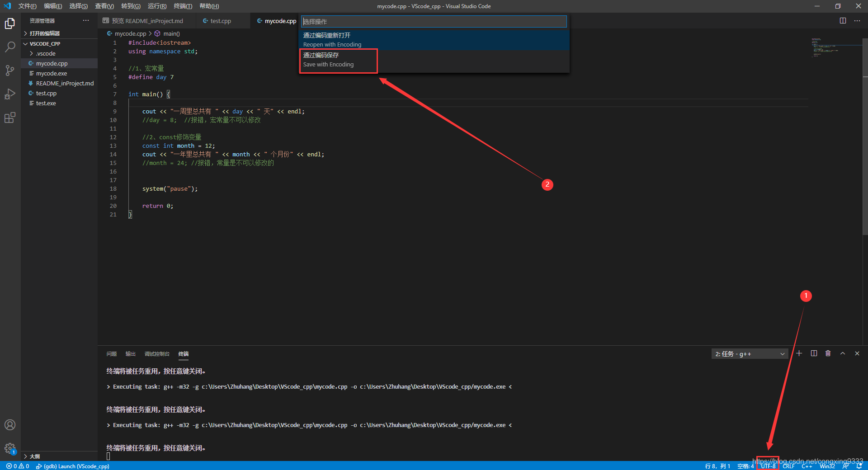The height and width of the screenshot is (470, 868).
Task: Click the 选择操作 input box
Action: 434,21
